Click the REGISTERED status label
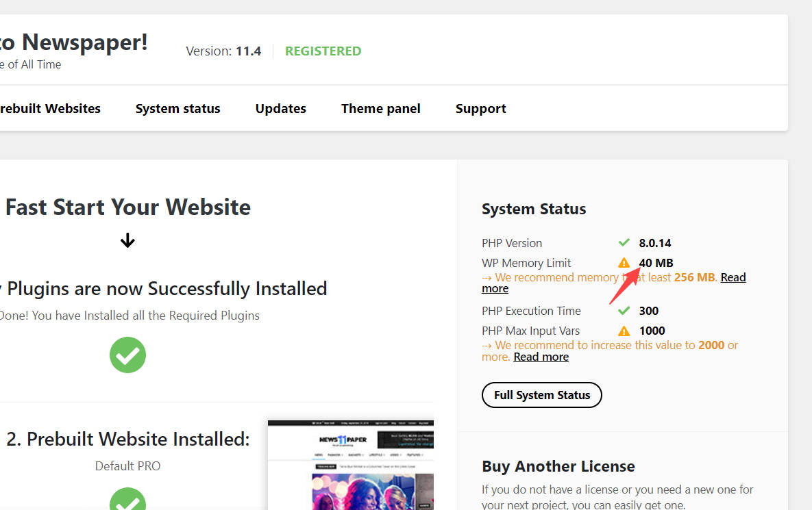The image size is (812, 510). point(323,51)
